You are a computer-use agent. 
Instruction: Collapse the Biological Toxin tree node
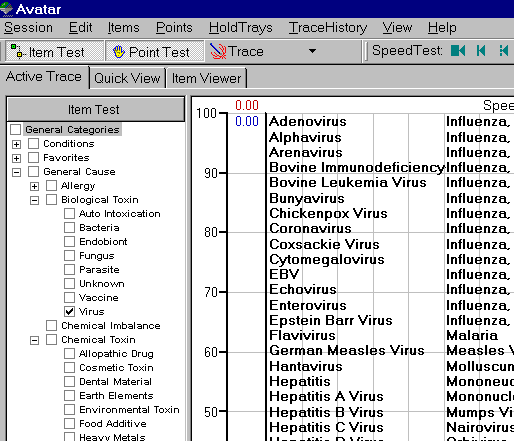pyautogui.click(x=34, y=200)
